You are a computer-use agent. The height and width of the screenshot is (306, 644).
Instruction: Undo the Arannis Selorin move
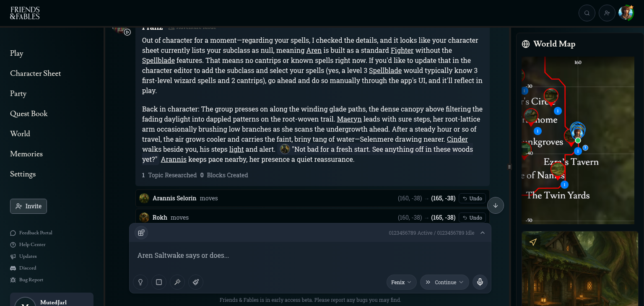472,198
